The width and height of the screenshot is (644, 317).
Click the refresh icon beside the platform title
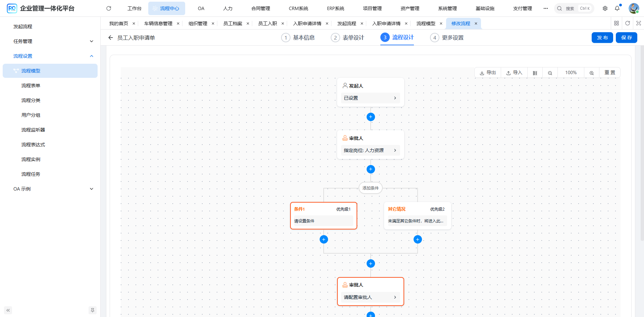[109, 8]
